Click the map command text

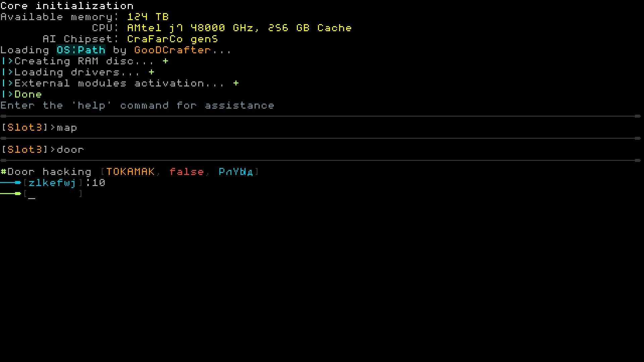pos(67,128)
